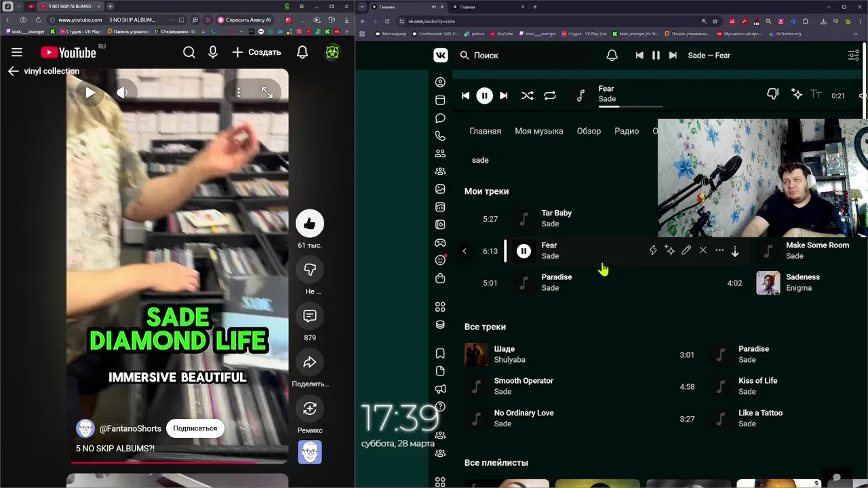Share the short via Поделиться
Image resolution: width=868 pixels, height=488 pixels.
(310, 362)
